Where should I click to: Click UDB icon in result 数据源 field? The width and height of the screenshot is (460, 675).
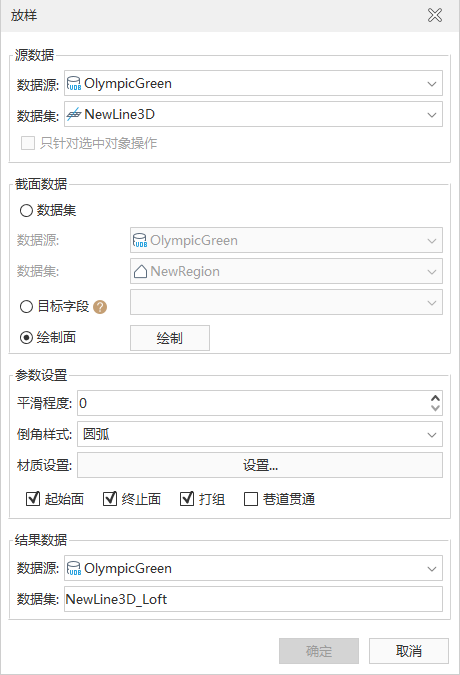(74, 569)
